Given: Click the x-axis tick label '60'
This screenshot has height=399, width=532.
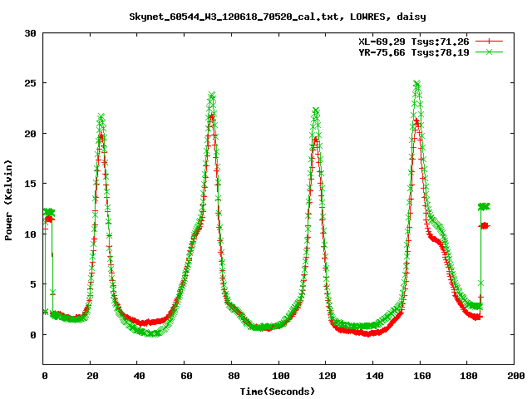Looking at the screenshot, I should (x=186, y=376).
